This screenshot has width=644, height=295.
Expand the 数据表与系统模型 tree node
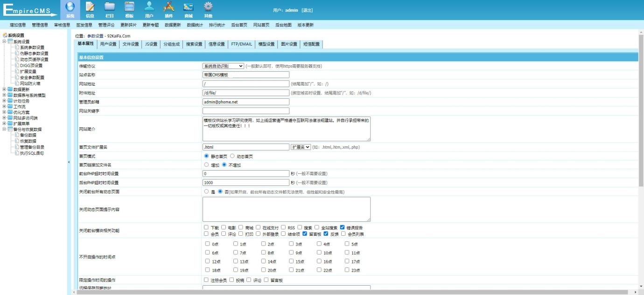[x=4, y=95]
